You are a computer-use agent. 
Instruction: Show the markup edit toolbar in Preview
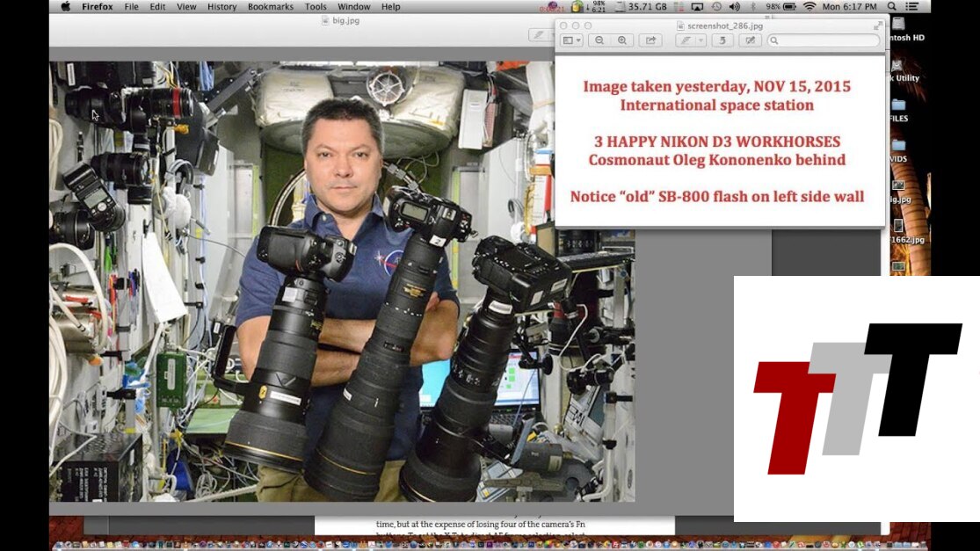pyautogui.click(x=750, y=40)
